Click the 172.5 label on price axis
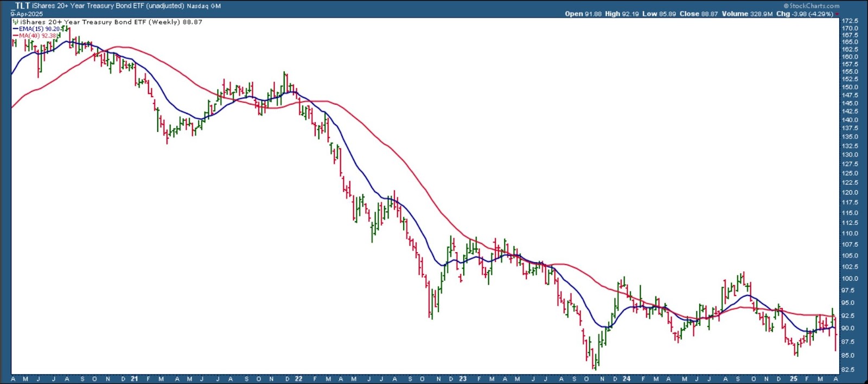This screenshot has width=868, height=384. (x=850, y=21)
